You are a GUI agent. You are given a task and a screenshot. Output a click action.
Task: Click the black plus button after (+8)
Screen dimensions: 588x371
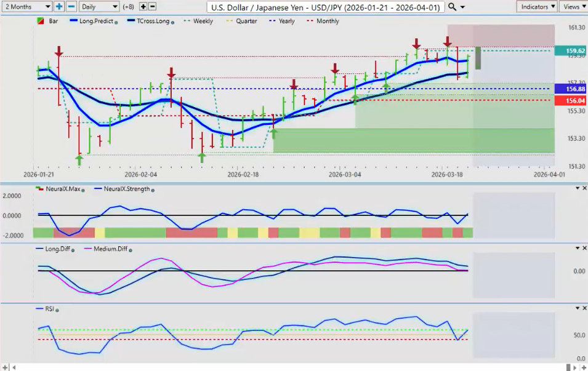143,6
